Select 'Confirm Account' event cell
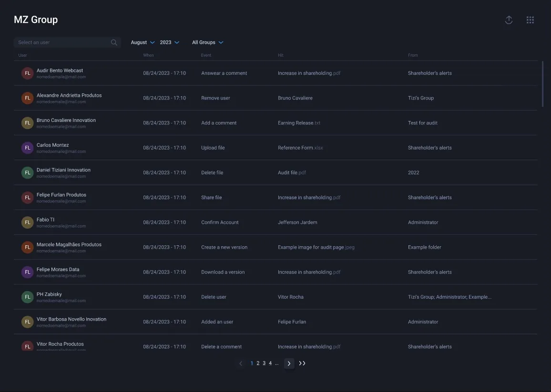This screenshot has width=551, height=392. coord(220,223)
